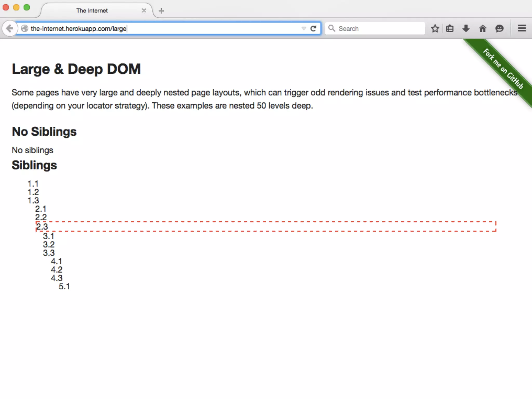Open the hamburger menu
Viewport: 532px width, 399px height.
(522, 28)
